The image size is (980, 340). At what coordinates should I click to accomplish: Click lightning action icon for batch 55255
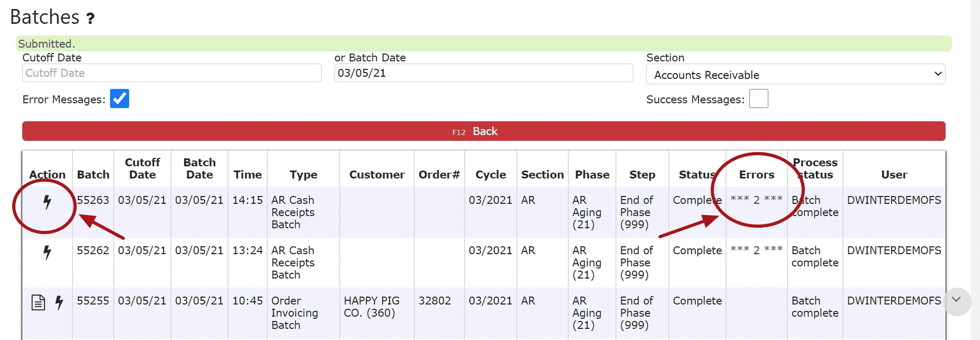click(59, 302)
